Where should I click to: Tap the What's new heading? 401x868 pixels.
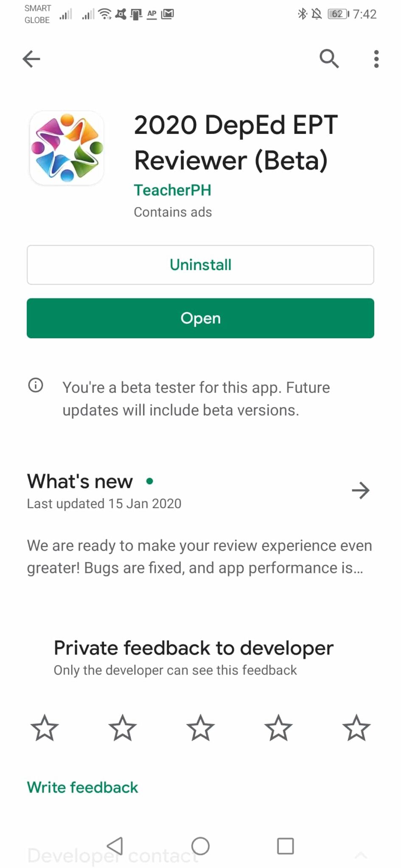click(80, 481)
